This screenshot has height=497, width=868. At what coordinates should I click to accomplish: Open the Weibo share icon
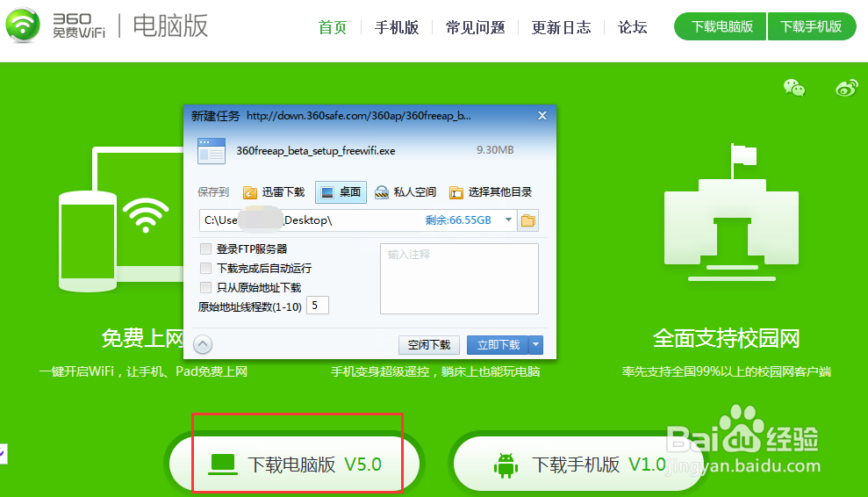tap(846, 88)
